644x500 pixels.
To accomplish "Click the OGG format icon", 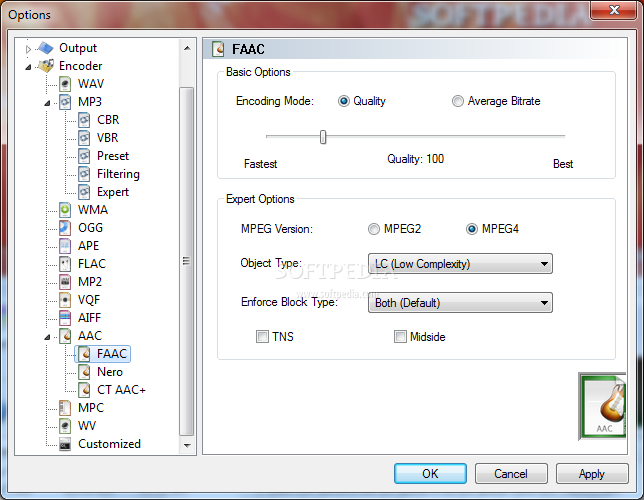I will point(65,228).
